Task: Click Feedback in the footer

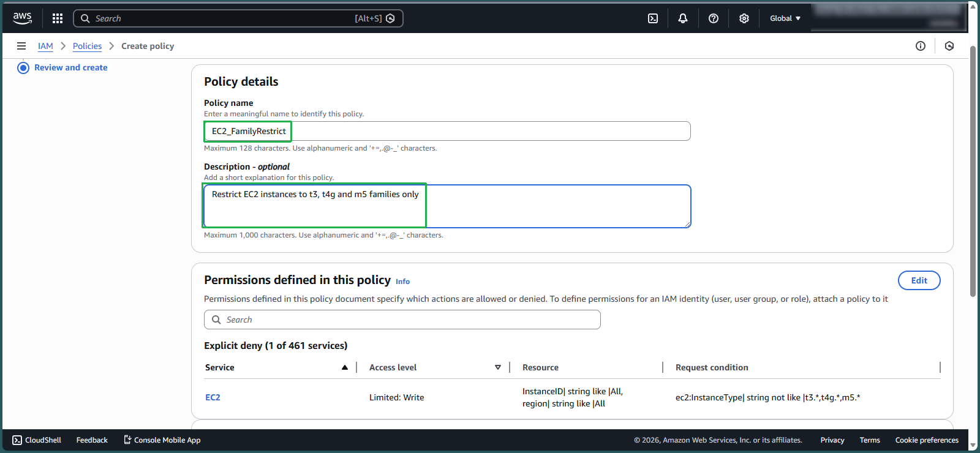Action: [x=92, y=440]
